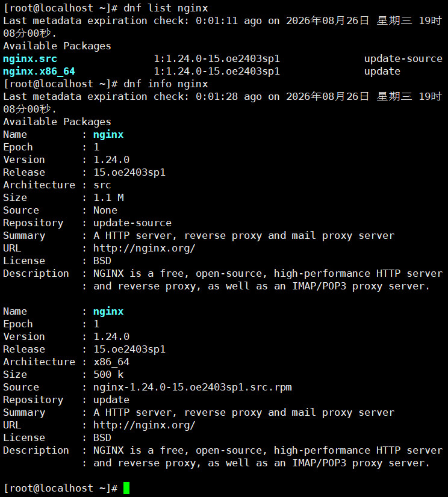Click the architecture value 'src'

tap(102, 185)
